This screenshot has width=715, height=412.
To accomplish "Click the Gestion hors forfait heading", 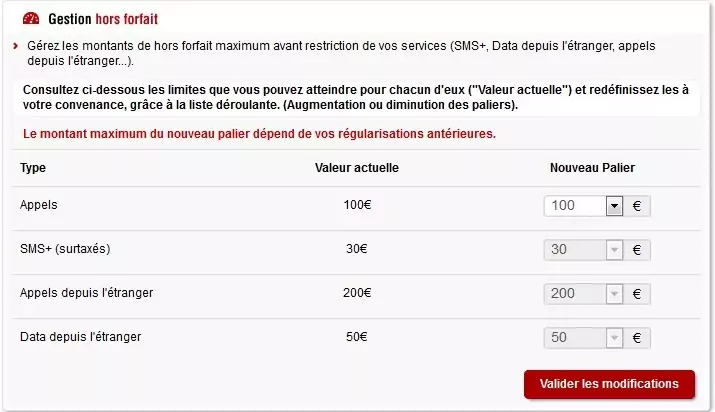I will (103, 19).
